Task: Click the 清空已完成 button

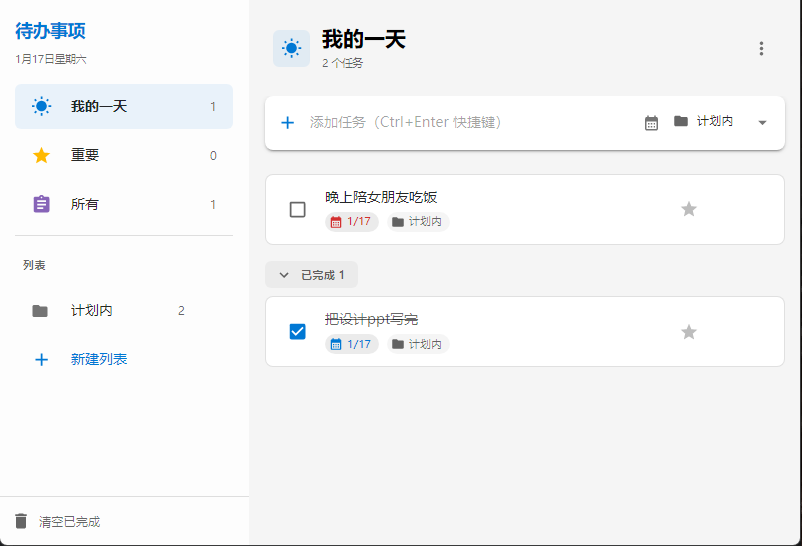Action: click(x=69, y=521)
